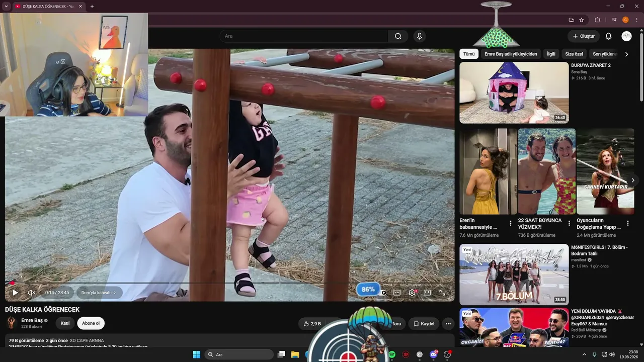This screenshot has width=644, height=362.
Task: Click the install app icon in the address bar
Action: point(571,20)
